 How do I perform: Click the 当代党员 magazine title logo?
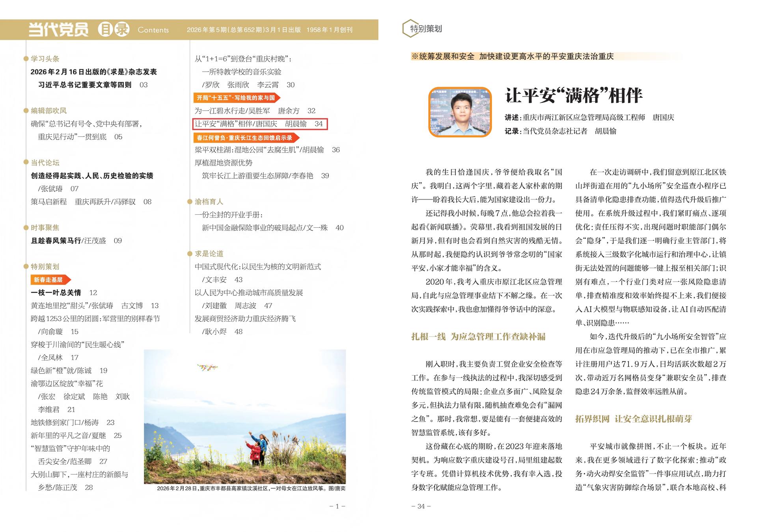pyautogui.click(x=58, y=30)
